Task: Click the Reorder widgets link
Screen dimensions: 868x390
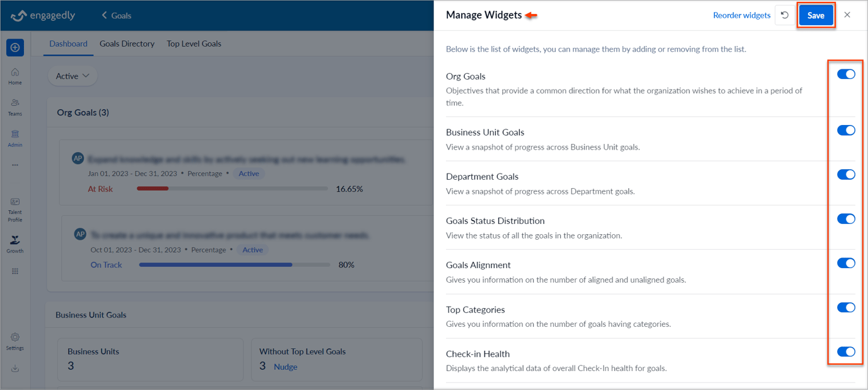Action: 741,15
